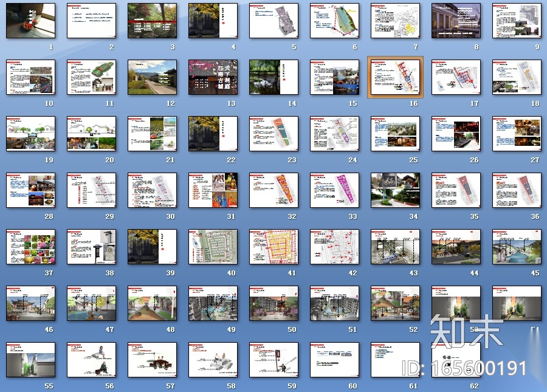Jump to final slide 62 thumbnail
This screenshot has width=547, height=392.
[456, 360]
